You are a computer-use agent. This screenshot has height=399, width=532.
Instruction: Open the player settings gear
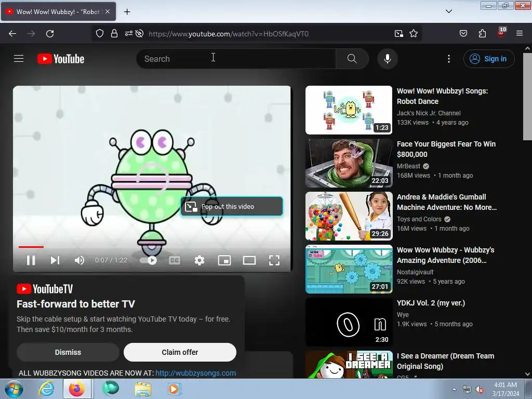(199, 260)
